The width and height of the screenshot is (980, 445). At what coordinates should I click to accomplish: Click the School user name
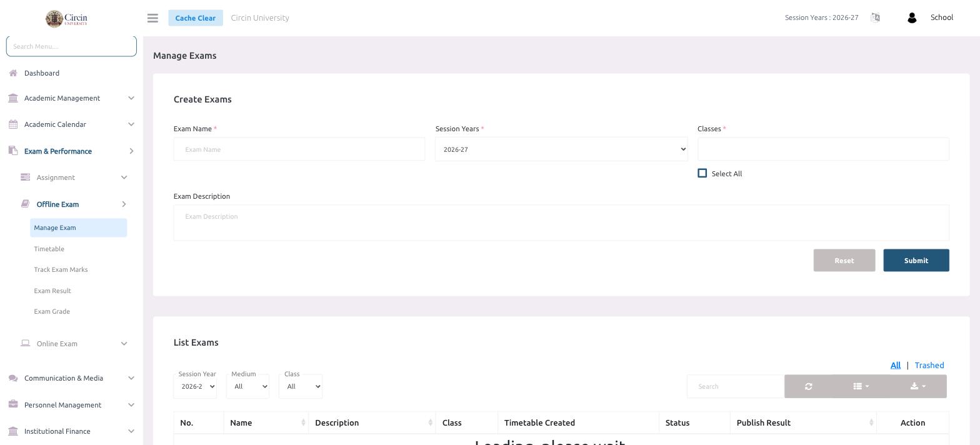[942, 17]
